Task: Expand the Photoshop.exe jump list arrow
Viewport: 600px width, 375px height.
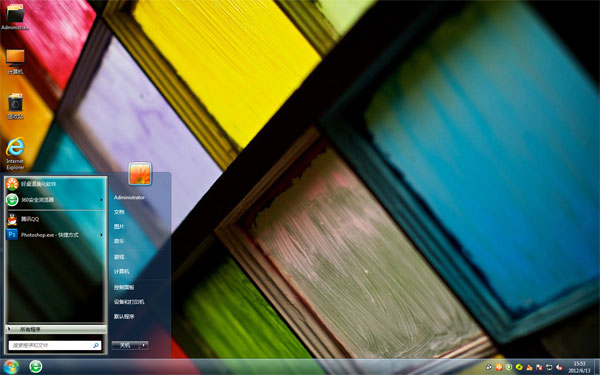Action: [101, 235]
